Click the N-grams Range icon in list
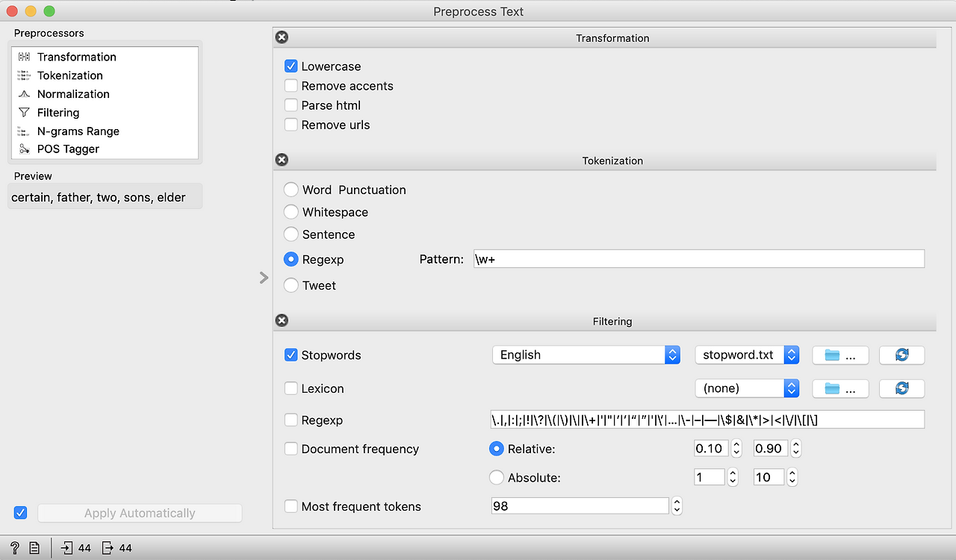The width and height of the screenshot is (956, 560). tap(24, 131)
